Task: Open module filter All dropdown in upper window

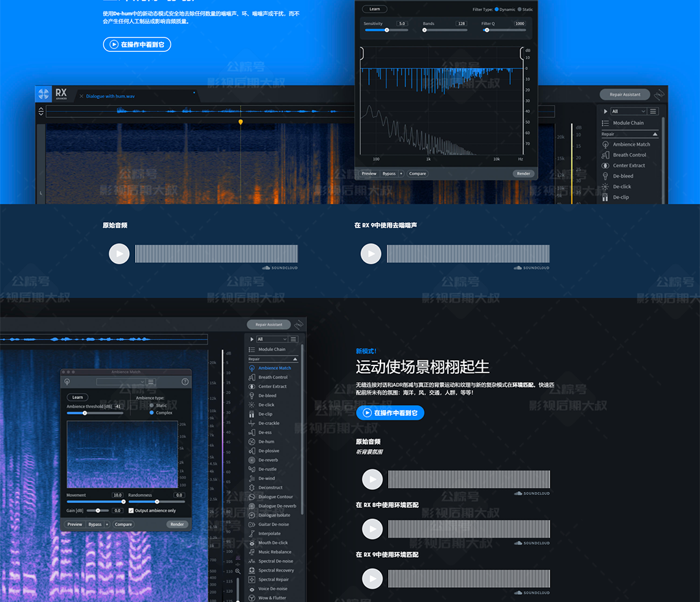Action: click(x=628, y=111)
